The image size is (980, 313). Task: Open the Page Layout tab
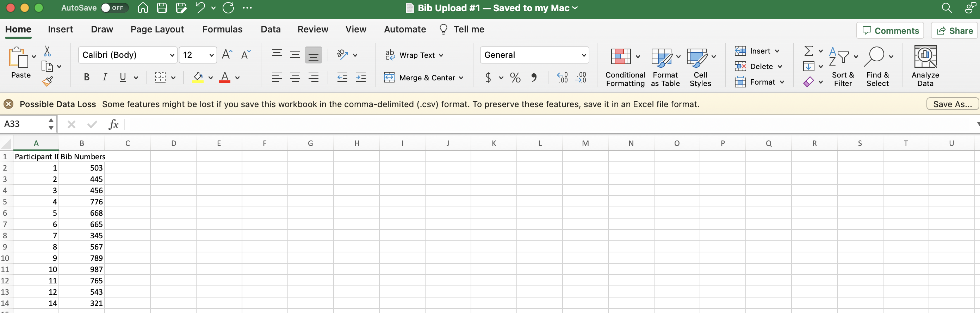pyautogui.click(x=157, y=29)
